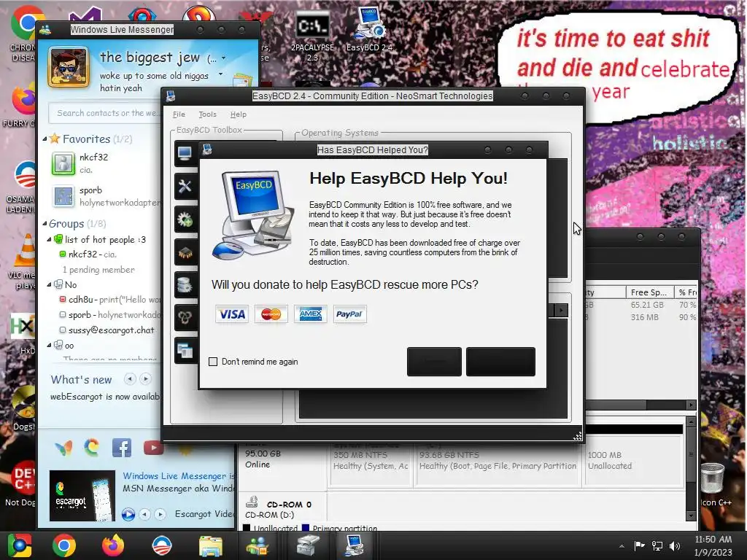Click the down arrow on Disk Management scrollbar
Viewport: 747px width, 560px height.
(691, 516)
